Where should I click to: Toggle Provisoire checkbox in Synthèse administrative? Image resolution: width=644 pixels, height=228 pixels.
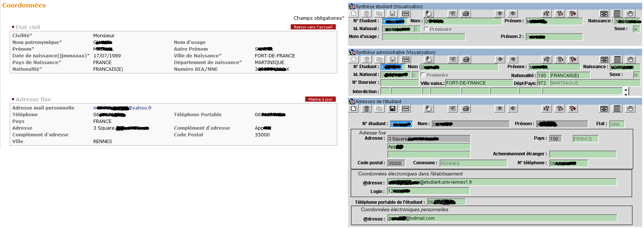pyautogui.click(x=423, y=75)
